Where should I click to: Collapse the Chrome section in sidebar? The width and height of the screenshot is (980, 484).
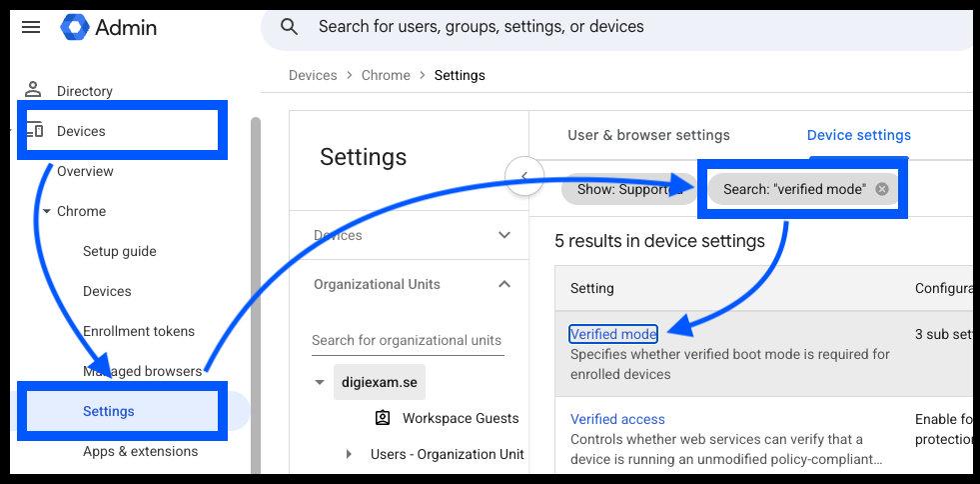(46, 211)
